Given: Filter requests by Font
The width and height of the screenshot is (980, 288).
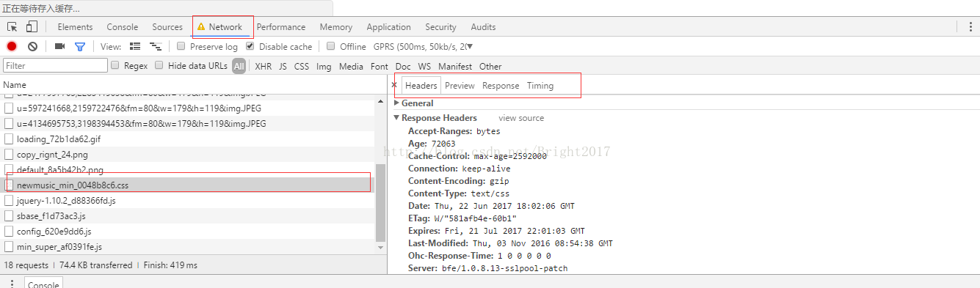Looking at the screenshot, I should coord(380,66).
